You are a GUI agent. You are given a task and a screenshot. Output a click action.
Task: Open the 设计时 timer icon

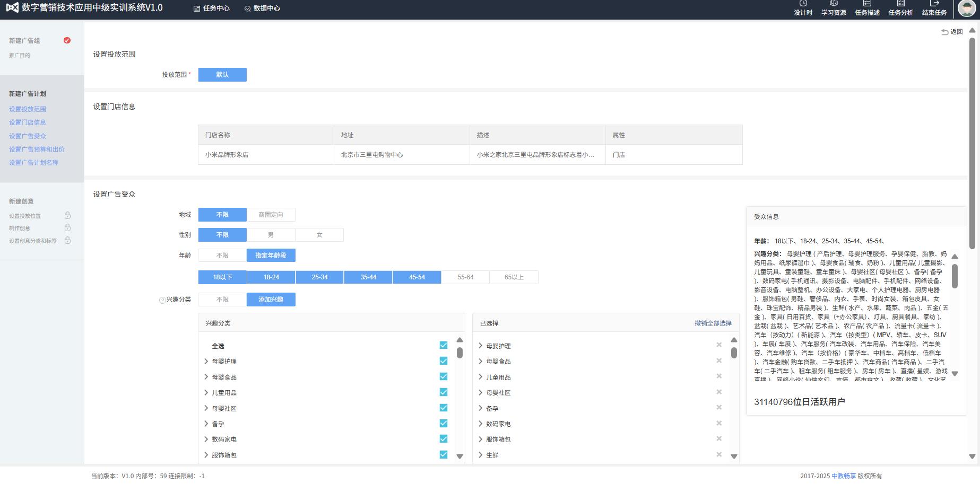click(x=803, y=4)
